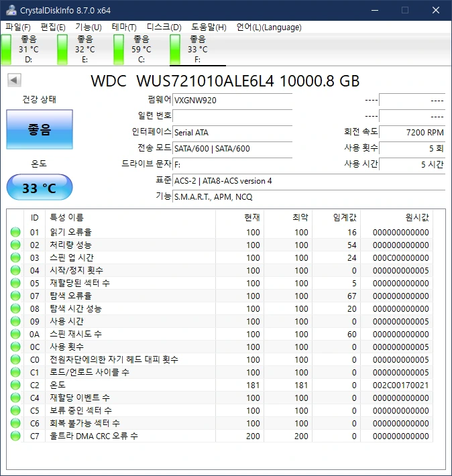
Task: Open the 디스크(D) menu
Action: tap(164, 27)
